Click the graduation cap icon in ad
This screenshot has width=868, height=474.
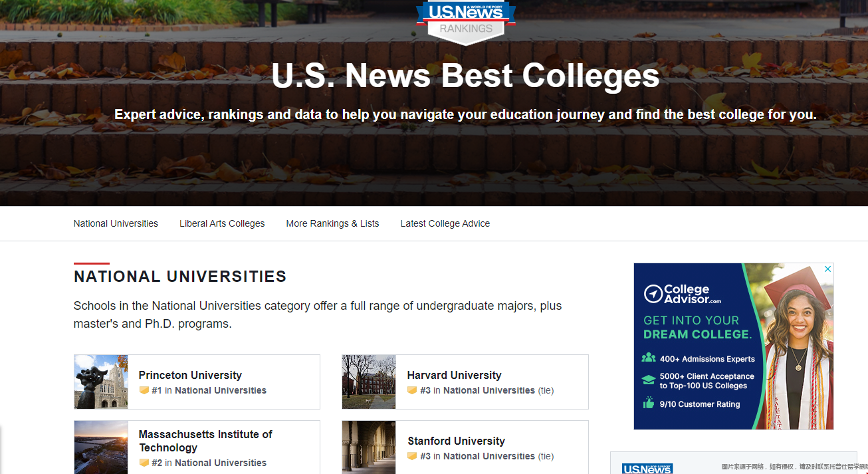click(x=649, y=380)
